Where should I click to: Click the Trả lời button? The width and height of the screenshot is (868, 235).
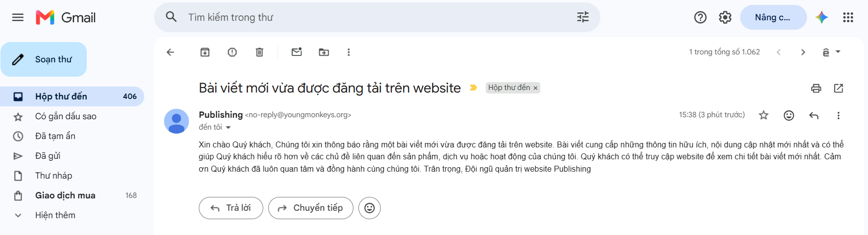pyautogui.click(x=231, y=208)
